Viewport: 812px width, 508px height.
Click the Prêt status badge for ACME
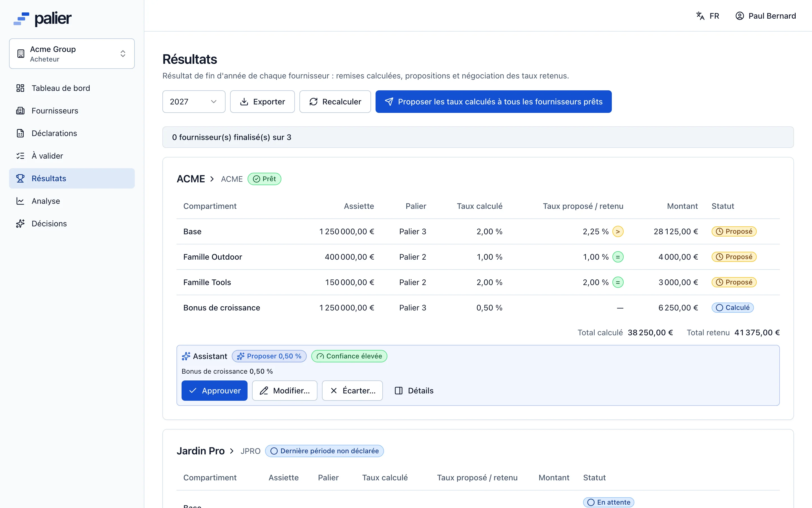pos(264,179)
